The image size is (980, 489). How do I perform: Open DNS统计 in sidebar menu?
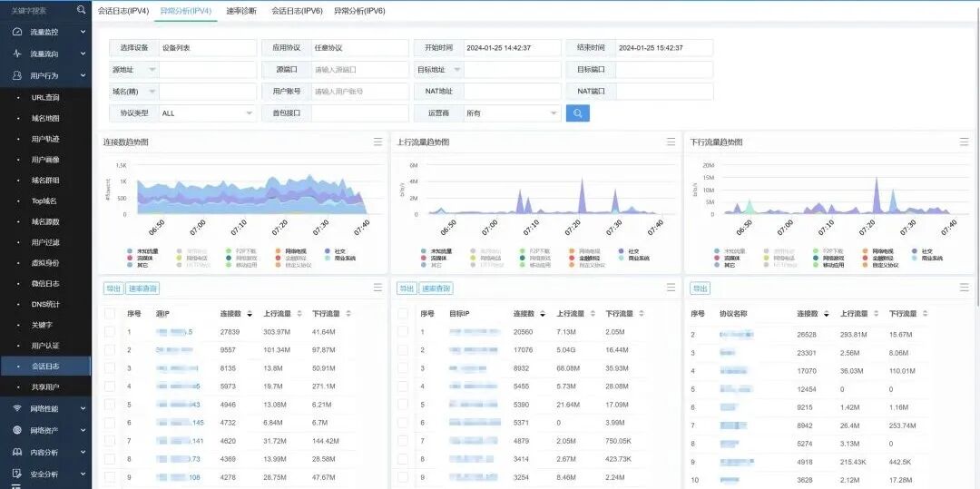tap(45, 304)
